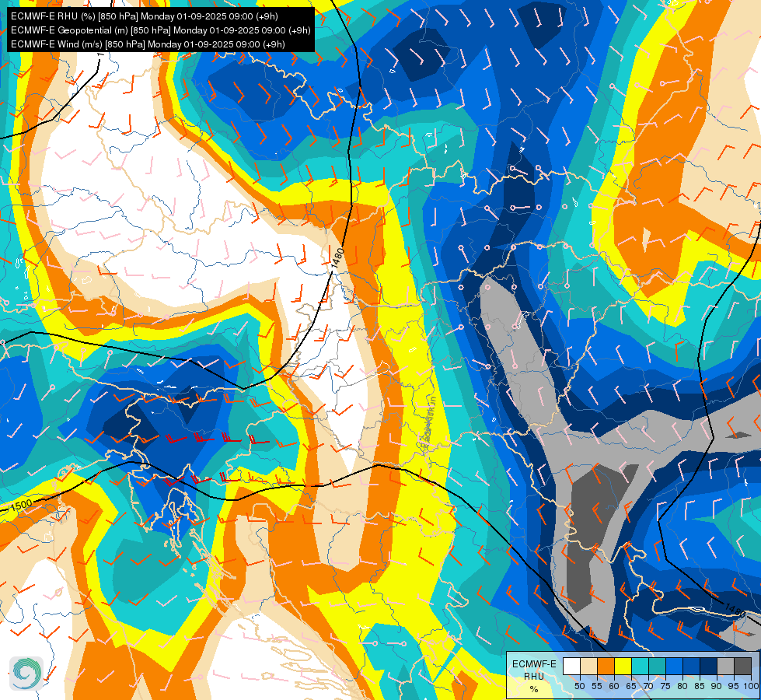Click the legend tick value 65
This screenshot has width=761, height=700.
point(631,686)
